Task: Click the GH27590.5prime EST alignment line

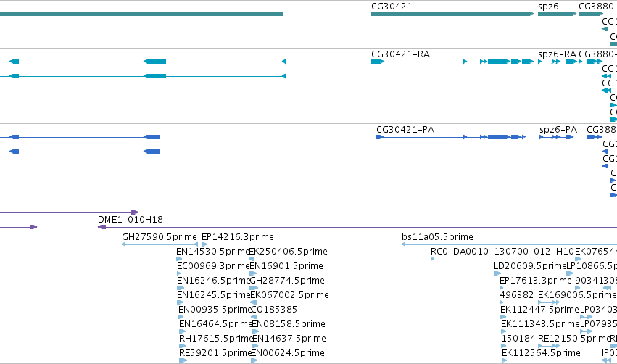Action: [x=160, y=244]
